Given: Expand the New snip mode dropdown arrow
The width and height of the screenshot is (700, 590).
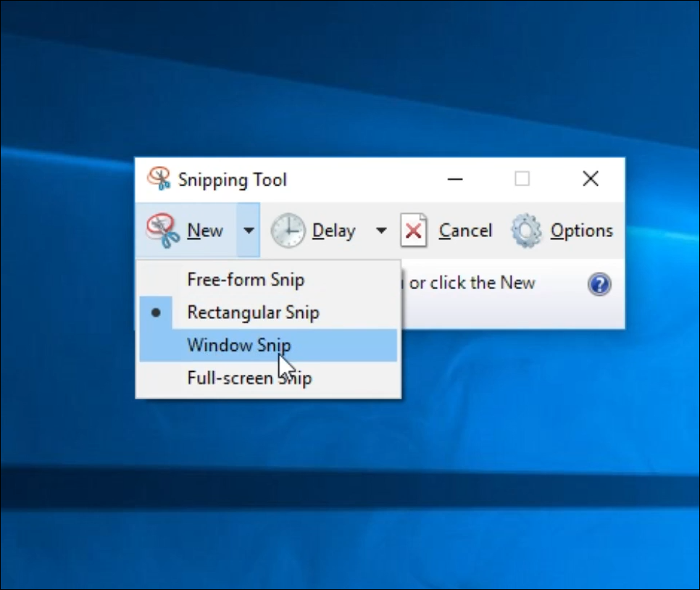Looking at the screenshot, I should pos(249,230).
